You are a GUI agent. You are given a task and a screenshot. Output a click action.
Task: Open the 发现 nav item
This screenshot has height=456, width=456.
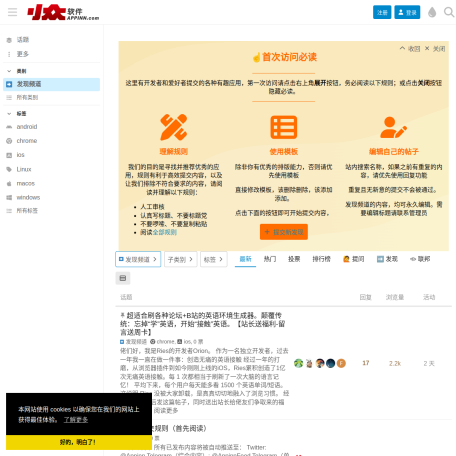pos(387,259)
